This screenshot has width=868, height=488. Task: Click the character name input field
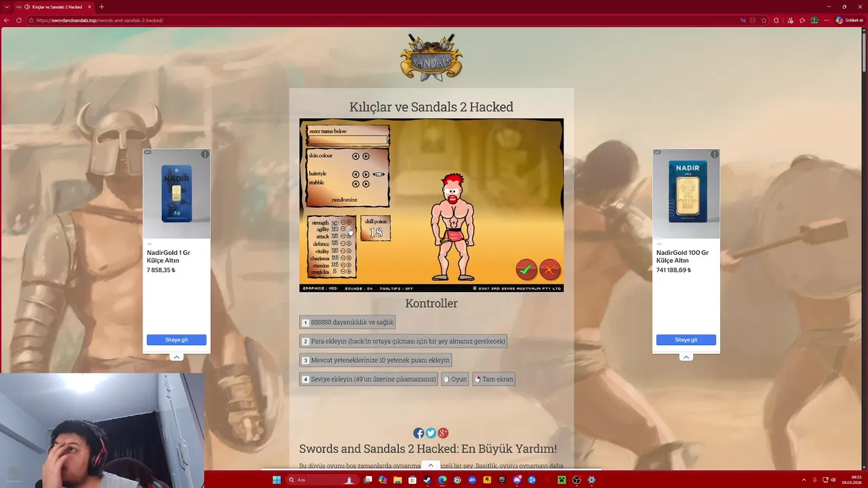click(348, 140)
